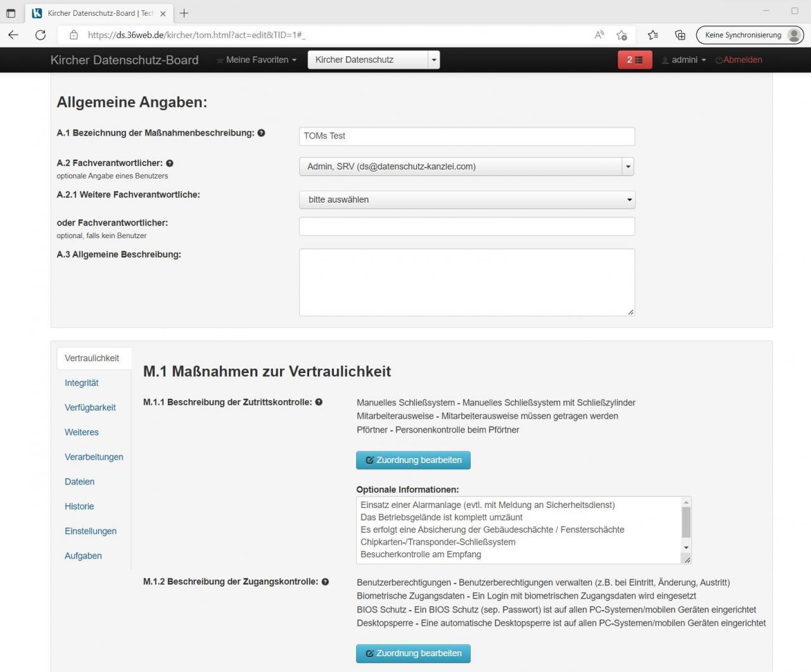This screenshot has width=811, height=672.
Task: Open browser favorites list icon
Action: tap(653, 35)
